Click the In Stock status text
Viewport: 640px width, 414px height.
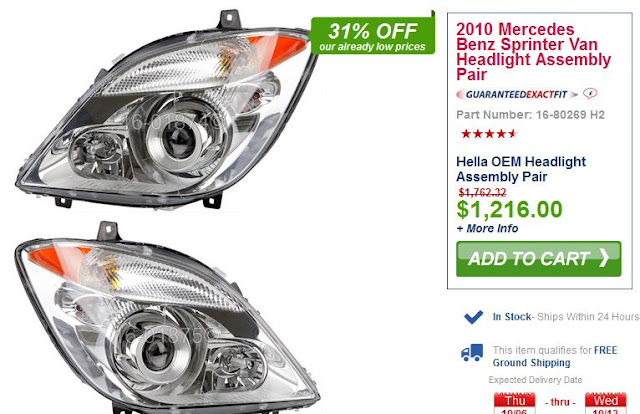click(x=512, y=317)
